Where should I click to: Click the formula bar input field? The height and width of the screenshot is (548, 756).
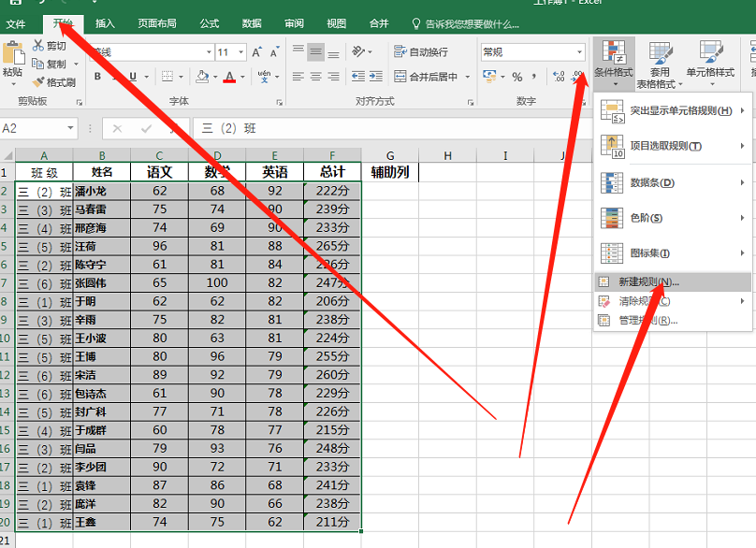[472, 128]
